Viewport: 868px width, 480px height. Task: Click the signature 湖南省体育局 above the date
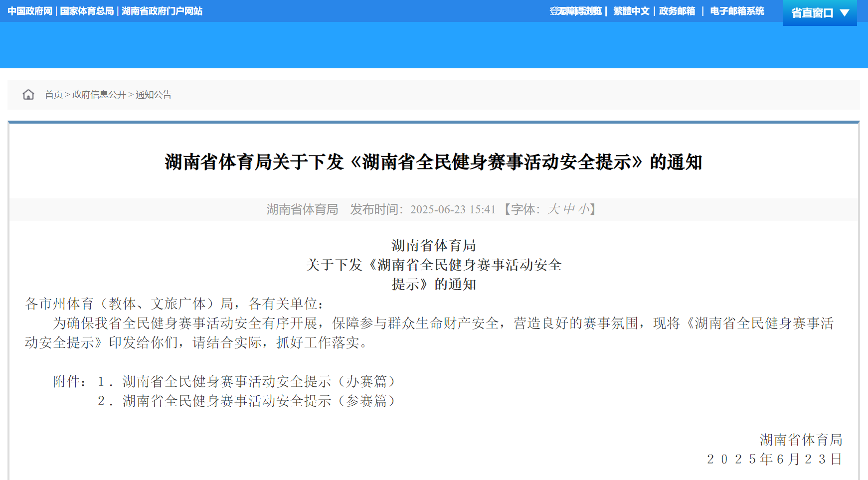tap(801, 440)
